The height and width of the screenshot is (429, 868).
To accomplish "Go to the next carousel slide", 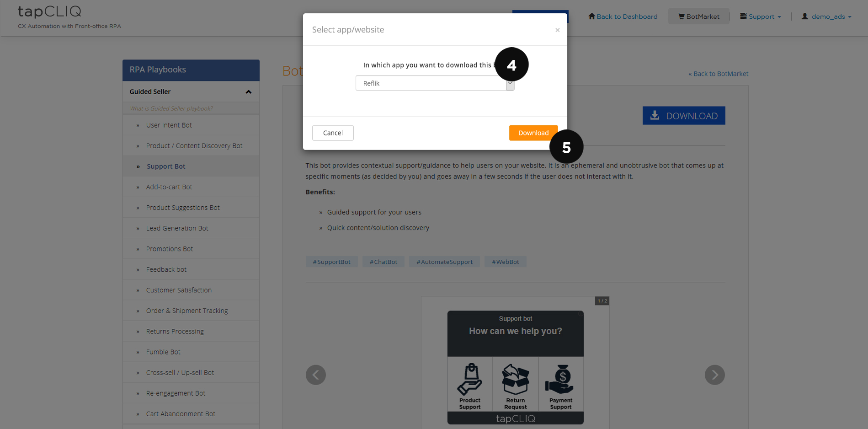I will coord(715,375).
